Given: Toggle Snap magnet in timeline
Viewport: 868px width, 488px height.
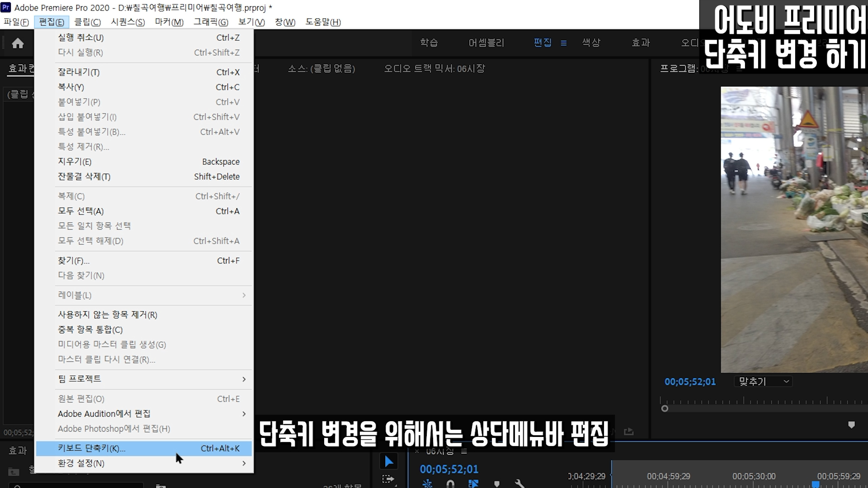Looking at the screenshot, I should tap(450, 484).
